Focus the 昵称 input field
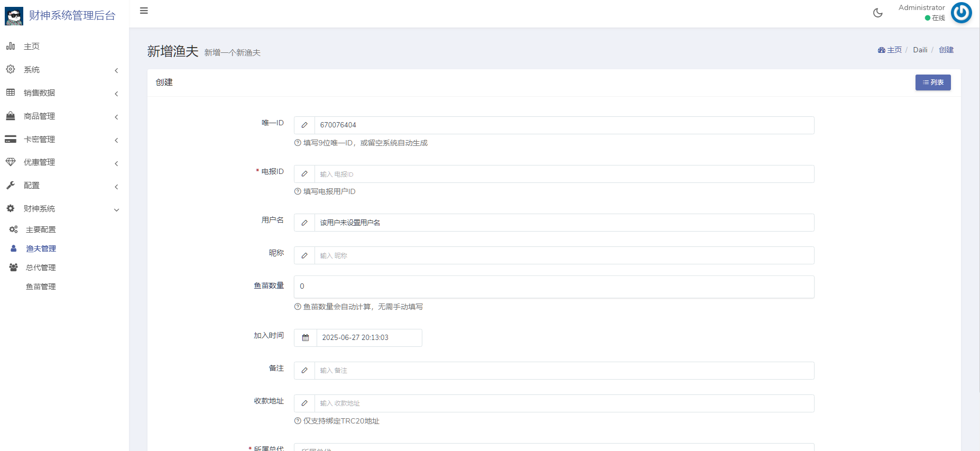The height and width of the screenshot is (451, 980). pos(564,255)
